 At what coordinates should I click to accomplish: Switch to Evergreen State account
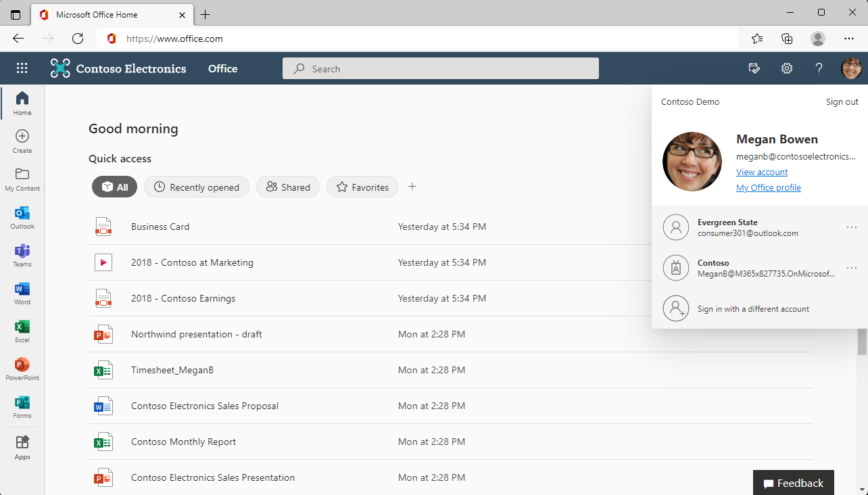pyautogui.click(x=760, y=227)
